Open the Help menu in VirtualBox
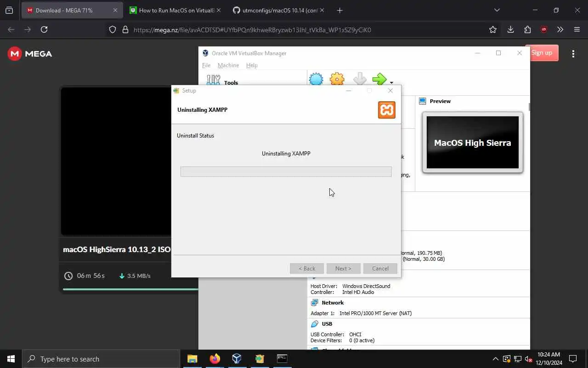The image size is (588, 368). [252, 65]
